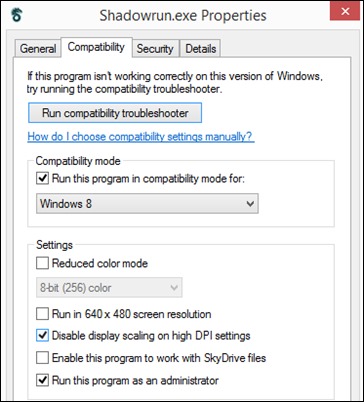
Task: Click the Shadowrun dragon icon in title bar
Action: (16, 15)
